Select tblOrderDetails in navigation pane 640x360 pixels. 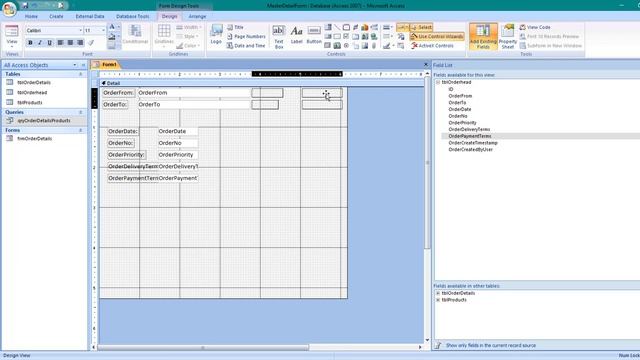click(x=34, y=82)
